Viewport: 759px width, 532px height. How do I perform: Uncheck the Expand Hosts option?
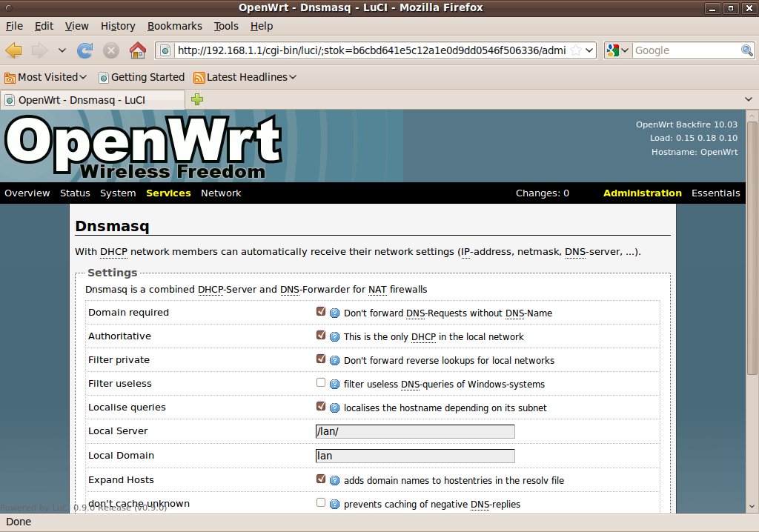[321, 479]
